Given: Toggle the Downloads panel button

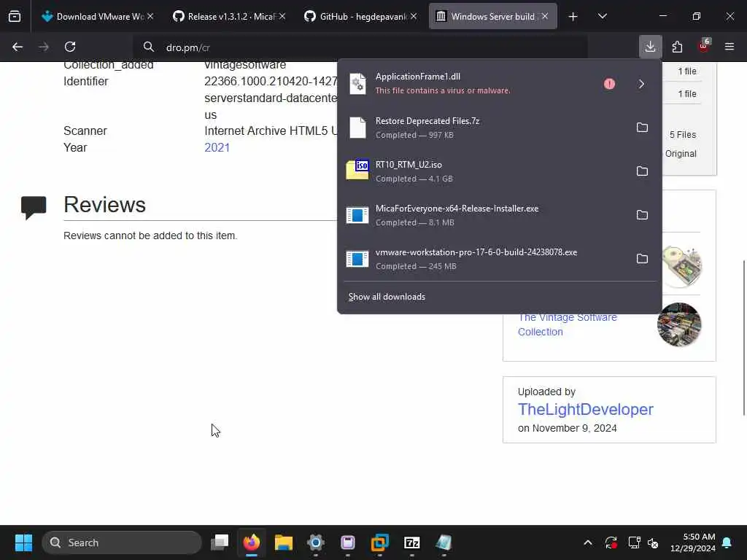Looking at the screenshot, I should tap(650, 47).
